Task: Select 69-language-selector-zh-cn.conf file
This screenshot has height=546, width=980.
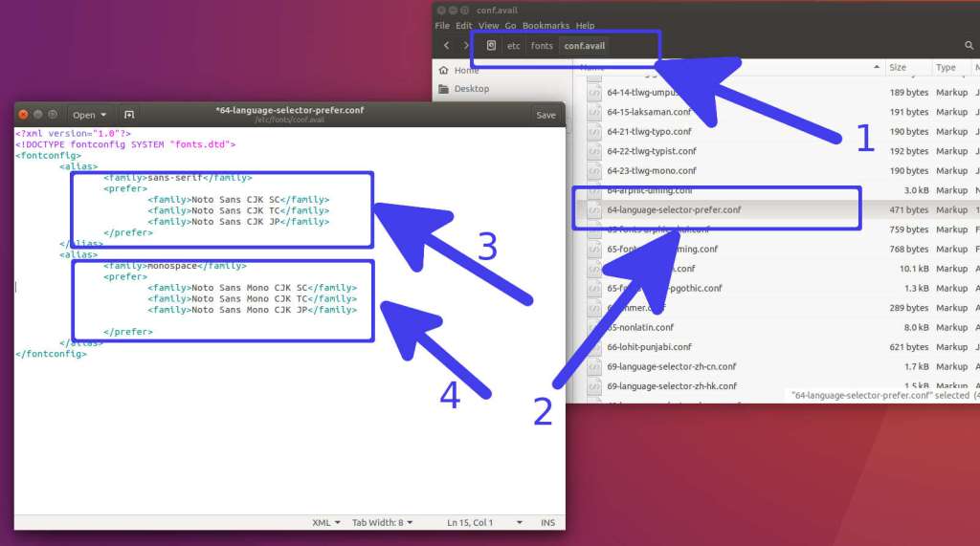Action: click(671, 366)
